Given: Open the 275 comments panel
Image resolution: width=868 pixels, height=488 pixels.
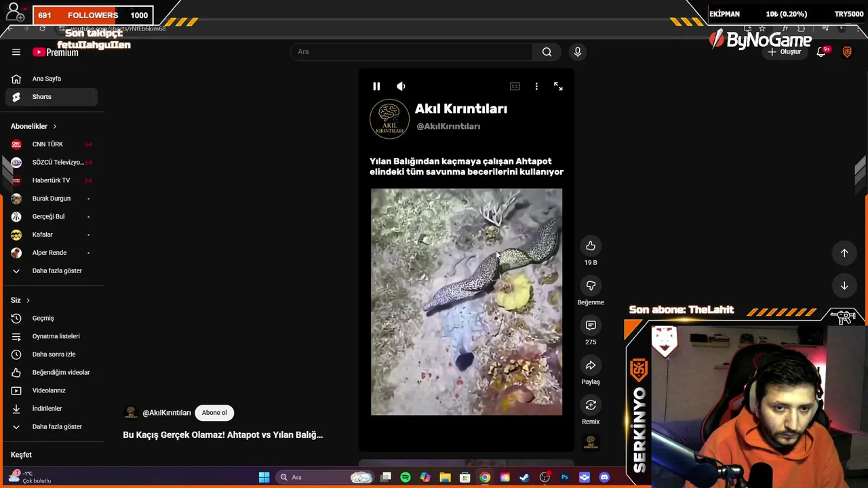Looking at the screenshot, I should coord(591,325).
